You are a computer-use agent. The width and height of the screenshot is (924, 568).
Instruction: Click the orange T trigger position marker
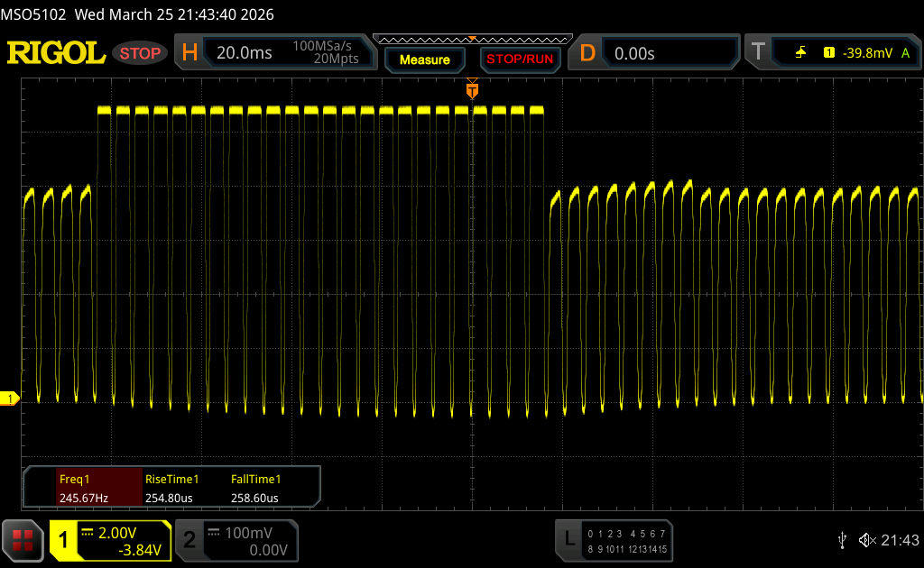[471, 91]
